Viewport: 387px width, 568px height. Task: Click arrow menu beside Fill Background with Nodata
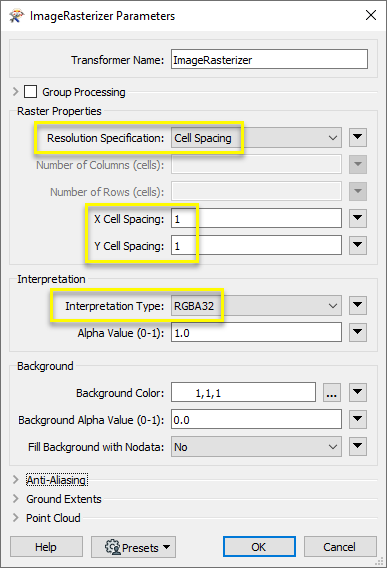tap(358, 446)
